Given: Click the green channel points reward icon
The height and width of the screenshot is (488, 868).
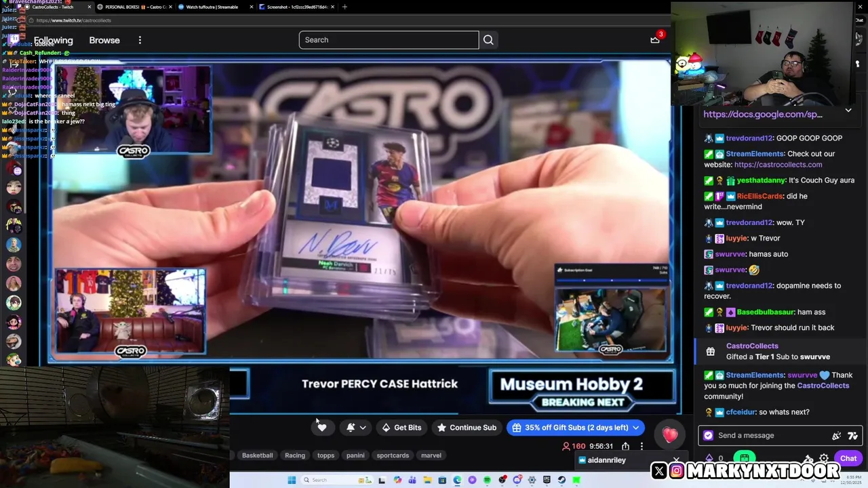Looking at the screenshot, I should pos(745,459).
